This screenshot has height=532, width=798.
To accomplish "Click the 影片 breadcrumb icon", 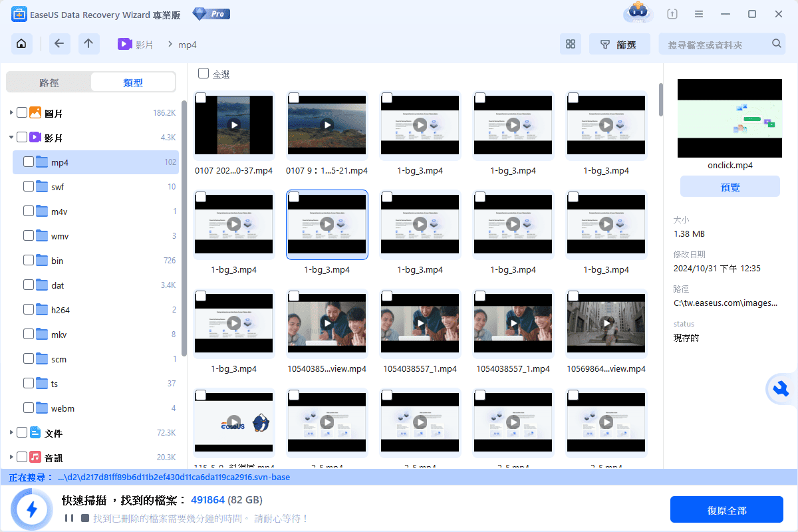I will 124,44.
